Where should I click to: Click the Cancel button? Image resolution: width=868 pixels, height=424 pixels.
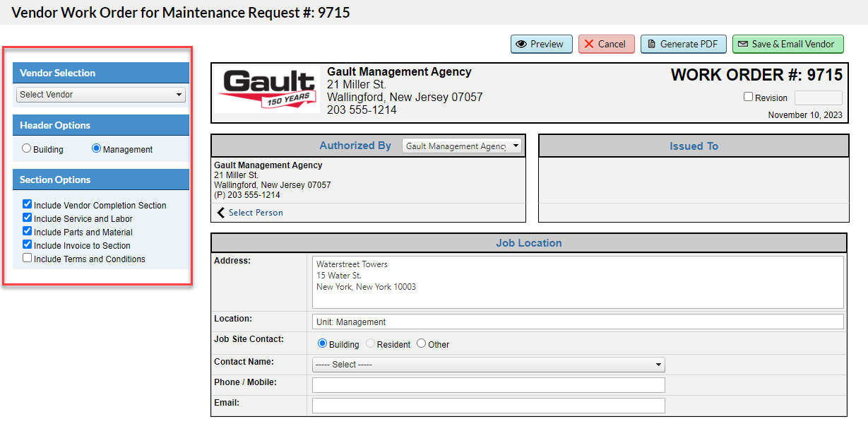pos(606,44)
